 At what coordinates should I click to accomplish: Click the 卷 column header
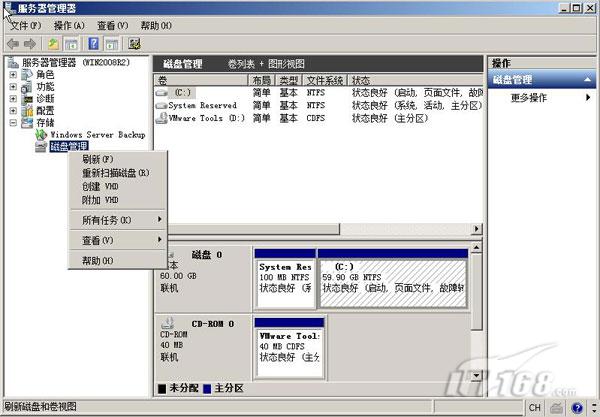[201, 80]
